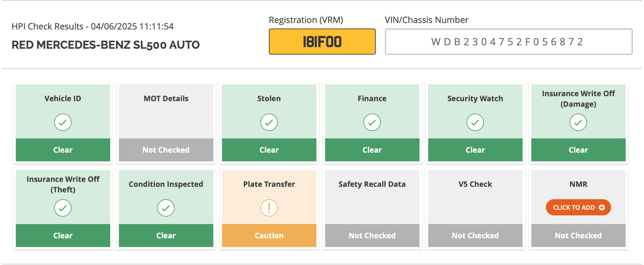Click the Registration (VRM) label

tap(306, 20)
